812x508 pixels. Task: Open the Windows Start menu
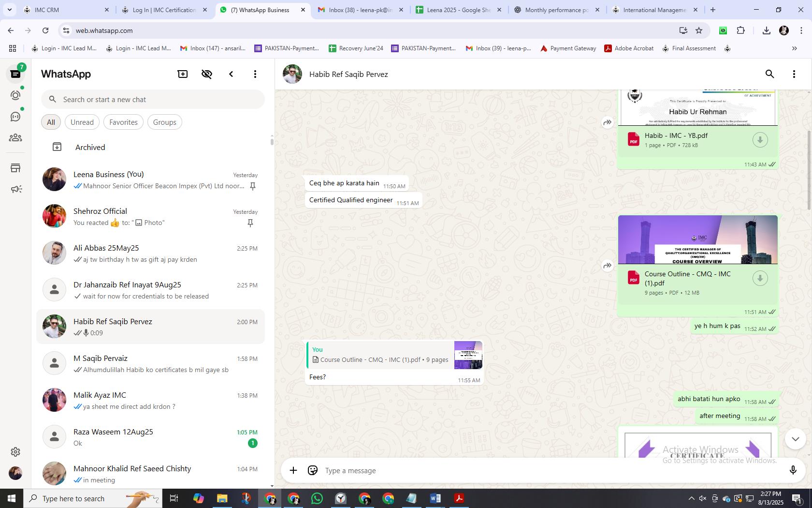(x=12, y=498)
